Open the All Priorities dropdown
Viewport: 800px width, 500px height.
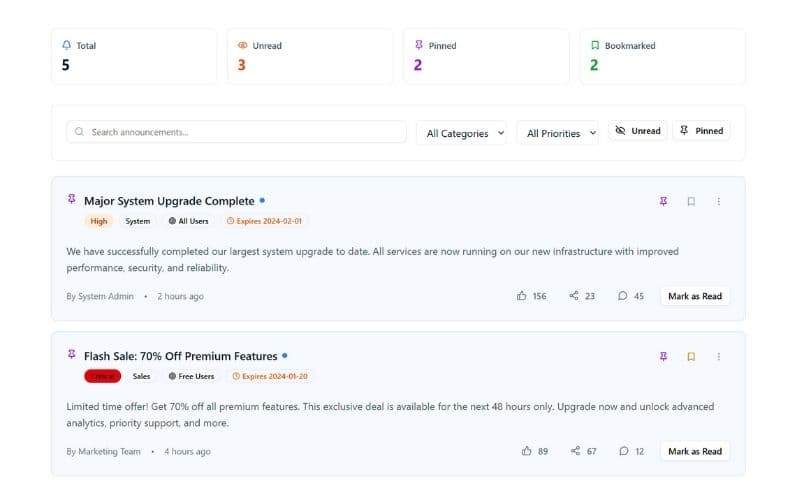[557, 133]
